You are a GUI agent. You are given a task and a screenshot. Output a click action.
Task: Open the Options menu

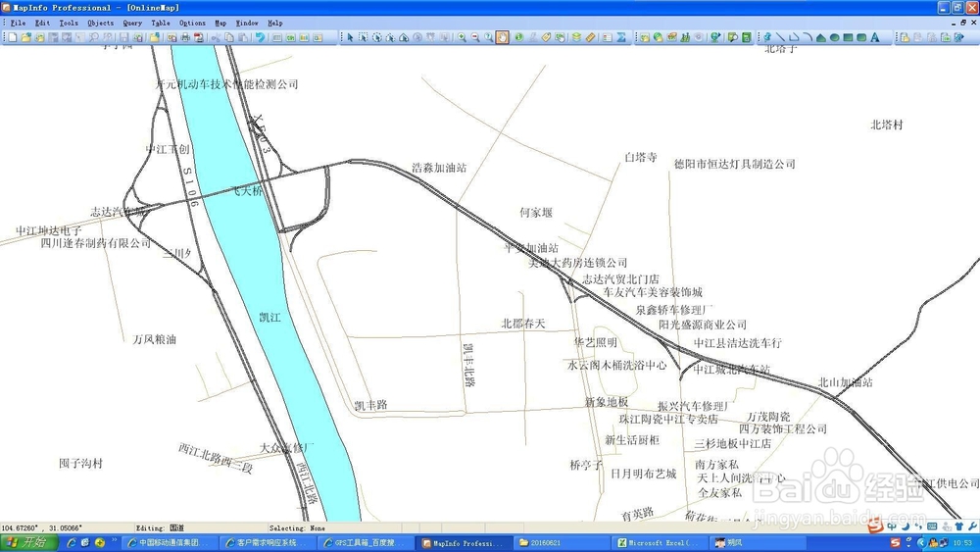point(192,24)
